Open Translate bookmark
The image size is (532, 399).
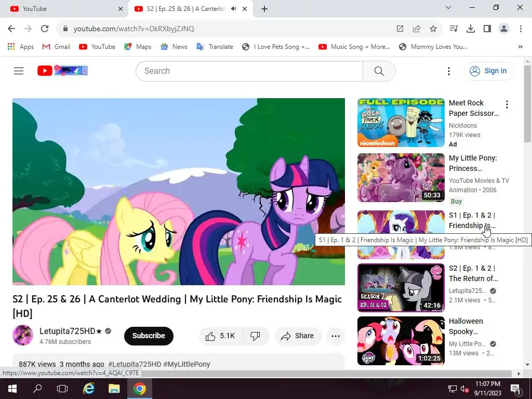[x=215, y=47]
